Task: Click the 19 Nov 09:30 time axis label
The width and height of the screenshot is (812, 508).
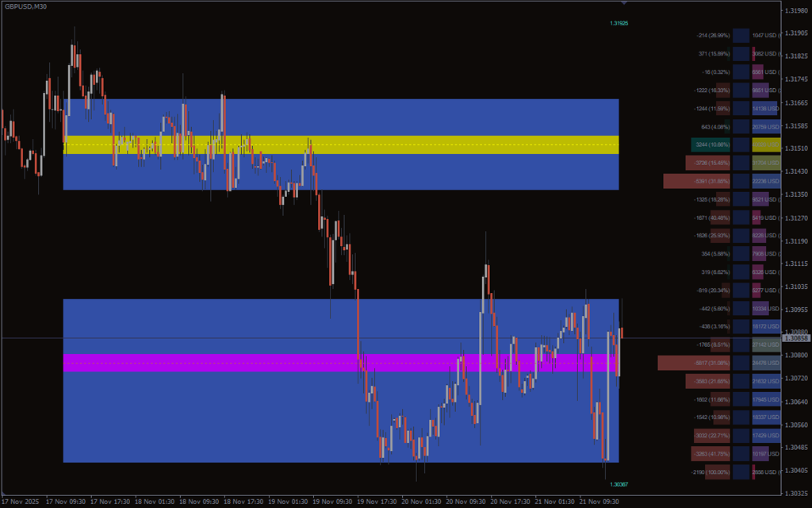Action: 331,502
